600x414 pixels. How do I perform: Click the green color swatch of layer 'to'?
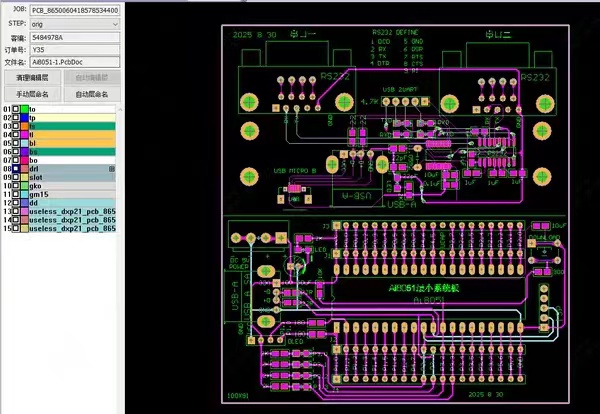tap(24, 108)
